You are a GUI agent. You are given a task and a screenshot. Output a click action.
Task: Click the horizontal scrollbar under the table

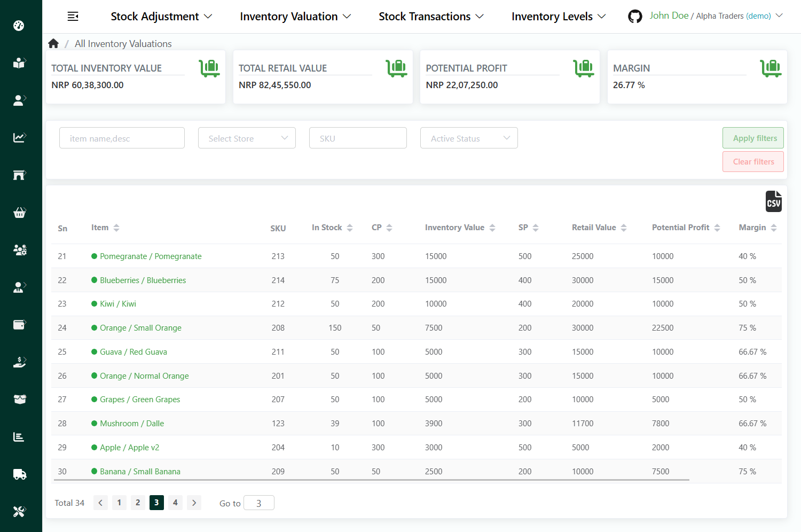click(371, 480)
